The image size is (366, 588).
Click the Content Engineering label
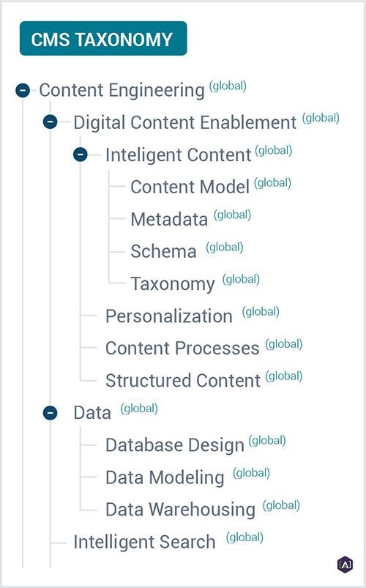(122, 90)
